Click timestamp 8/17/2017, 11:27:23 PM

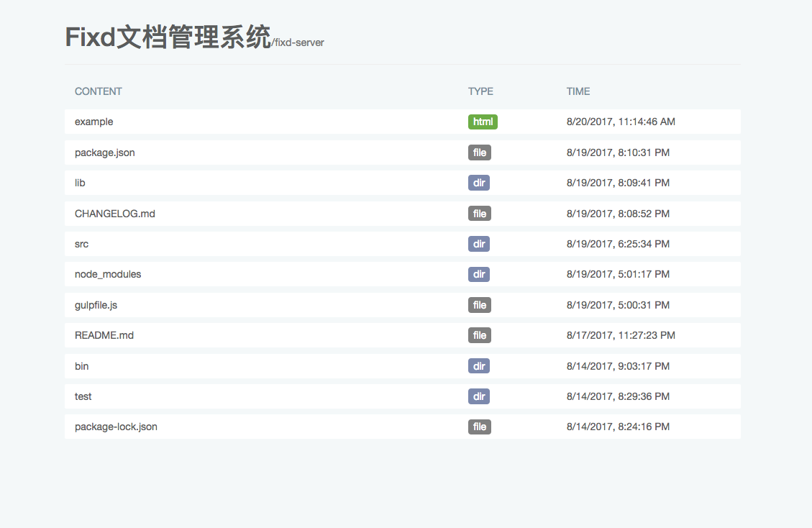coord(621,335)
